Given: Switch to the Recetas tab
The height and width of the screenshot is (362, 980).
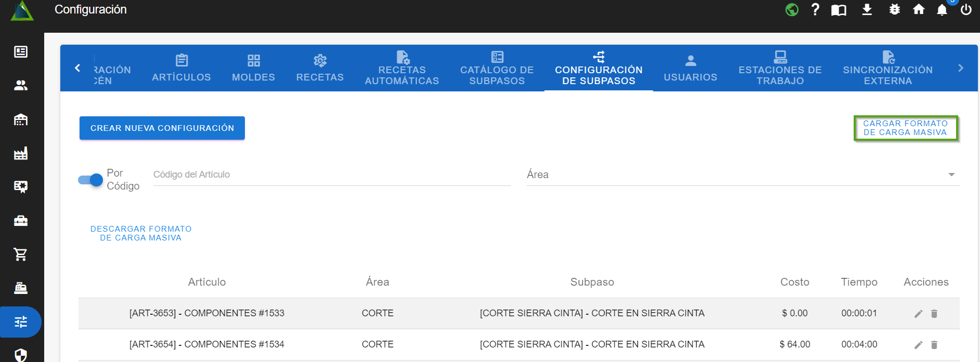Looking at the screenshot, I should pyautogui.click(x=320, y=69).
